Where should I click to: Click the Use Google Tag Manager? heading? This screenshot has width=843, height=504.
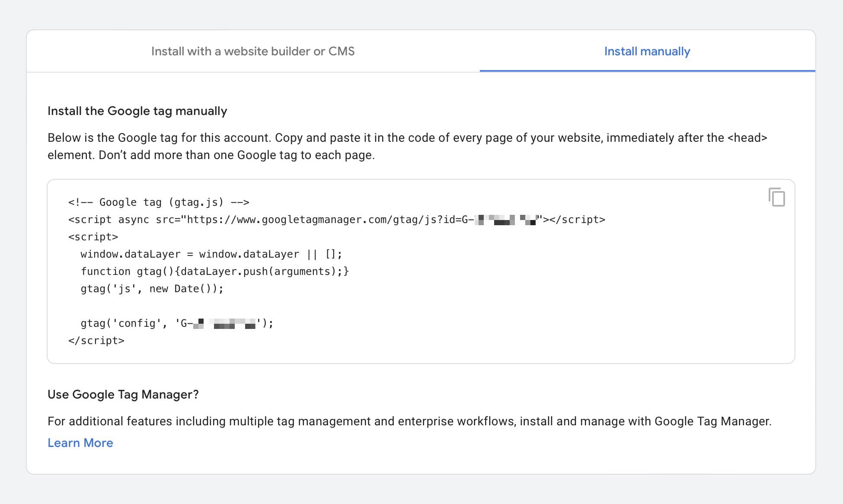[123, 394]
